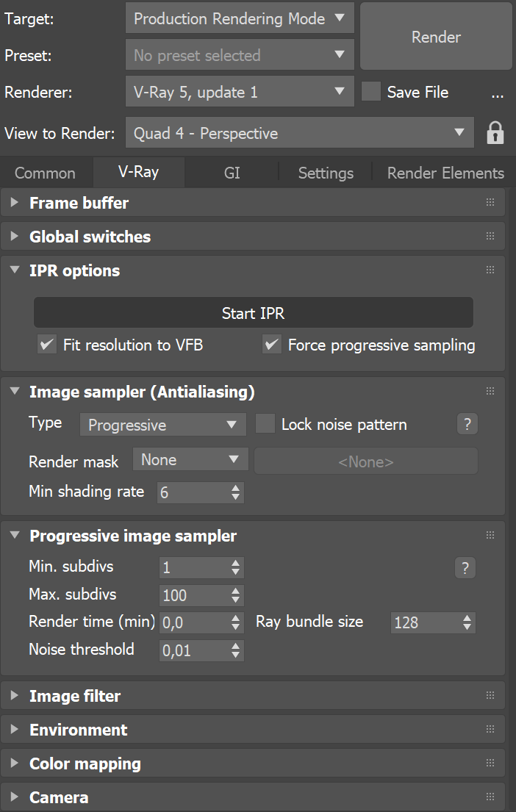Uncheck Fit resolution to VFB
The width and height of the screenshot is (516, 812).
[x=48, y=345]
